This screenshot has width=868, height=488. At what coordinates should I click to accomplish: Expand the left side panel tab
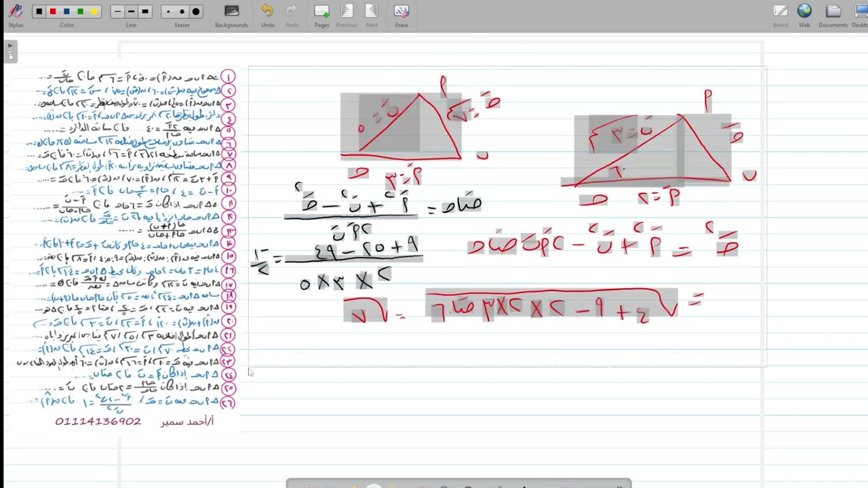[x=10, y=52]
